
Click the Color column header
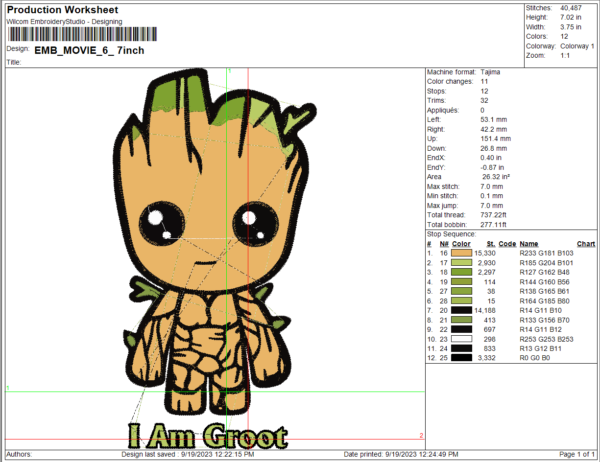pyautogui.click(x=461, y=244)
